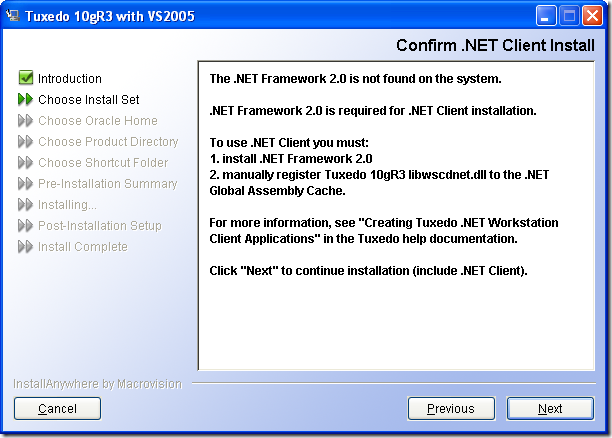Go back with the Previous button
This screenshot has width=612, height=438.
(x=450, y=408)
